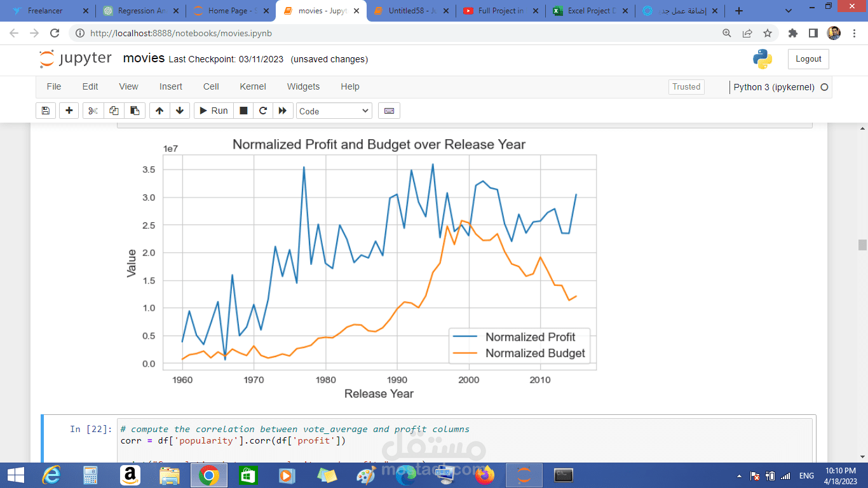Insert a cell below with plus icon
868x488 pixels.
(x=69, y=111)
